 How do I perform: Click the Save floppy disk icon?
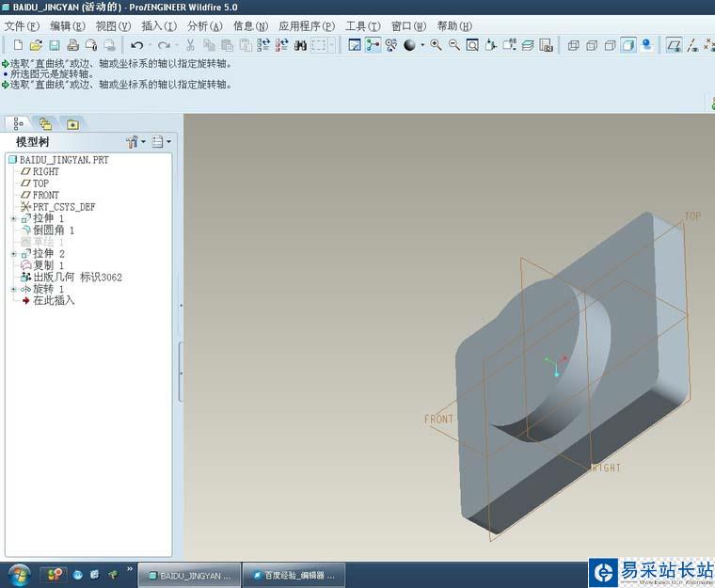tap(54, 45)
